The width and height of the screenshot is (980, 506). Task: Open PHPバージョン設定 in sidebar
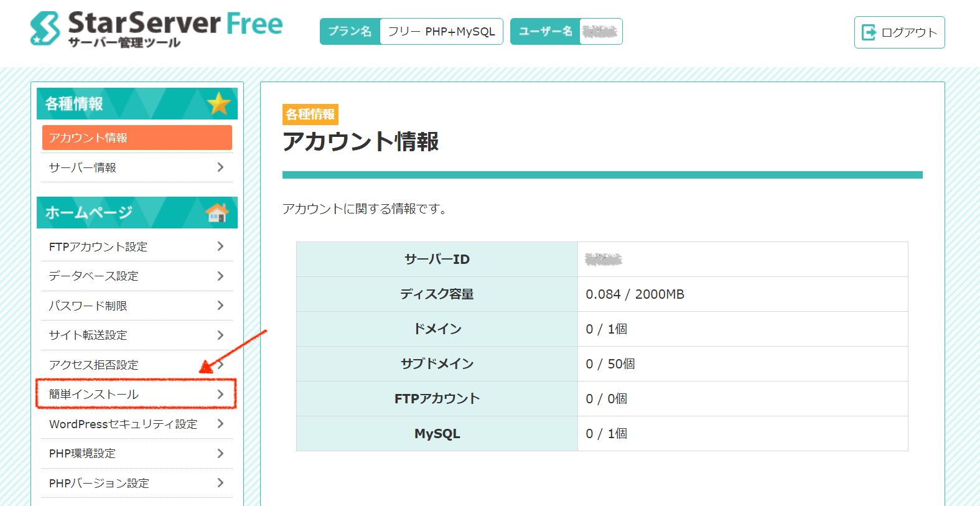137,483
